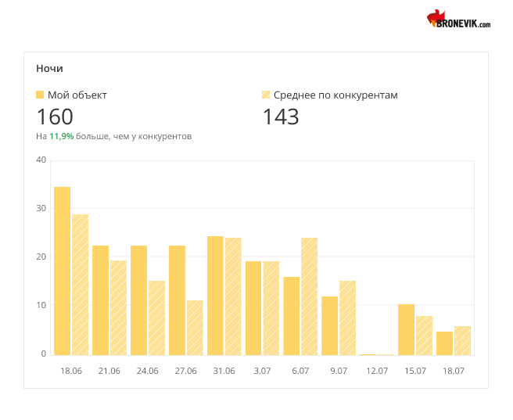Click the green 11,9% percentage
The image size is (513, 420).
pos(62,136)
